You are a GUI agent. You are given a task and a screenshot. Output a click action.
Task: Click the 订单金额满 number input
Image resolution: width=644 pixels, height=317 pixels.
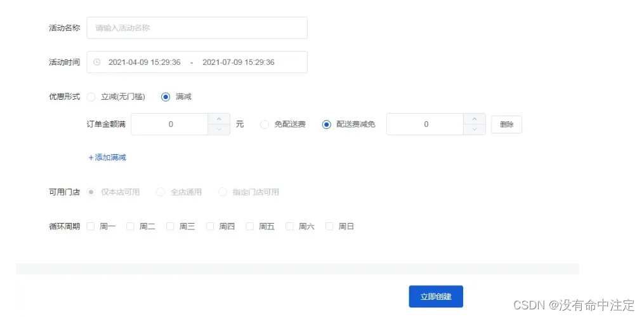pos(169,124)
